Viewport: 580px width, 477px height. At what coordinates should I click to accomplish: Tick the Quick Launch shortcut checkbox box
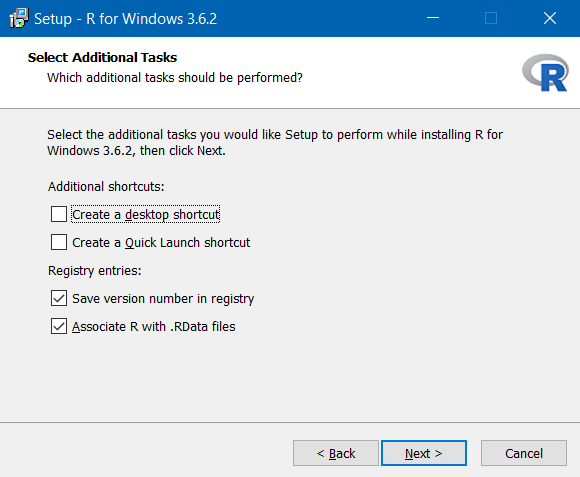coord(59,242)
